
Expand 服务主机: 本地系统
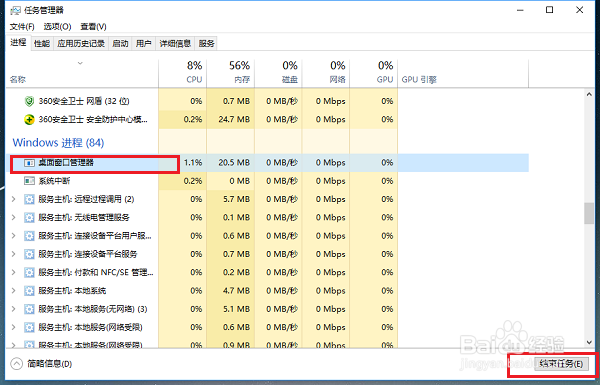click(13, 290)
